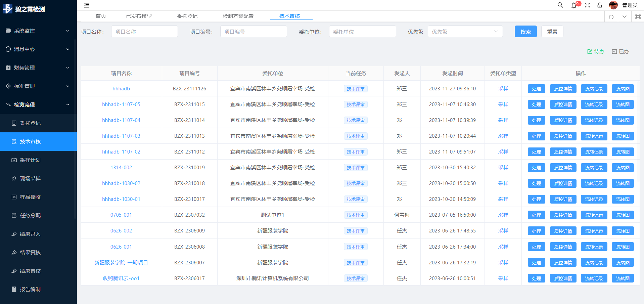Toggle fullscreen arrows icon
This screenshot has height=304, width=644.
pos(587,5)
